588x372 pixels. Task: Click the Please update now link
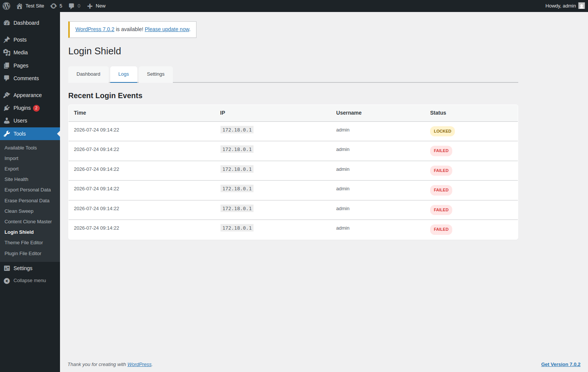click(167, 29)
